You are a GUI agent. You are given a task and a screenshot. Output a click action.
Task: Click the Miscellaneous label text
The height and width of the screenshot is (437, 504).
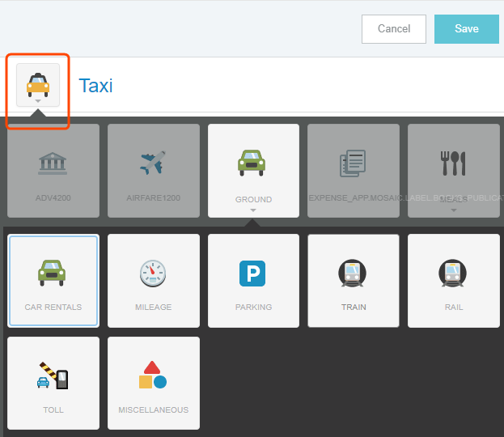point(153,410)
